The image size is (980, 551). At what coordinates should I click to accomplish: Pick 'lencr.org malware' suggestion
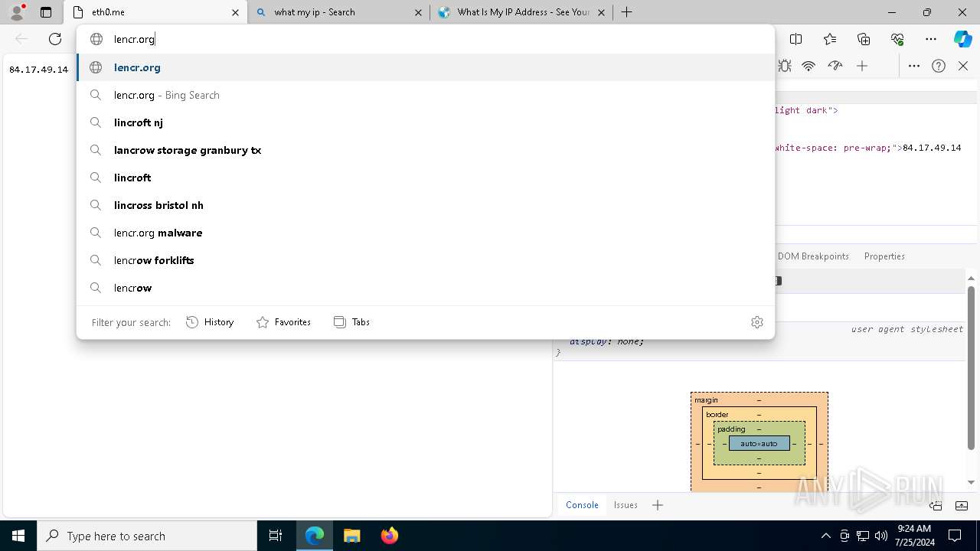click(x=426, y=233)
